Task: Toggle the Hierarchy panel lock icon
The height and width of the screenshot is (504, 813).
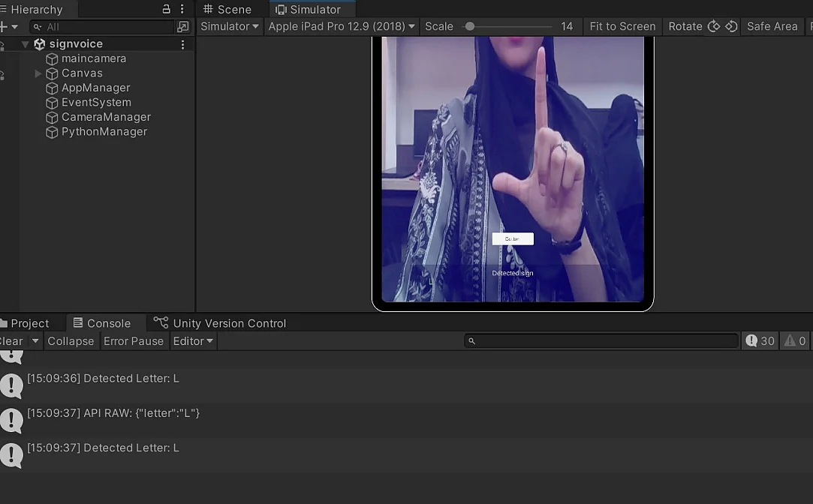Action: [x=166, y=9]
